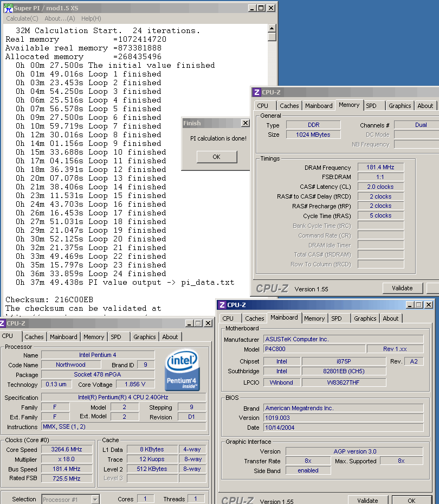Click Graphic Interface version AGP version 3.0
439x504 pixels.
(354, 451)
